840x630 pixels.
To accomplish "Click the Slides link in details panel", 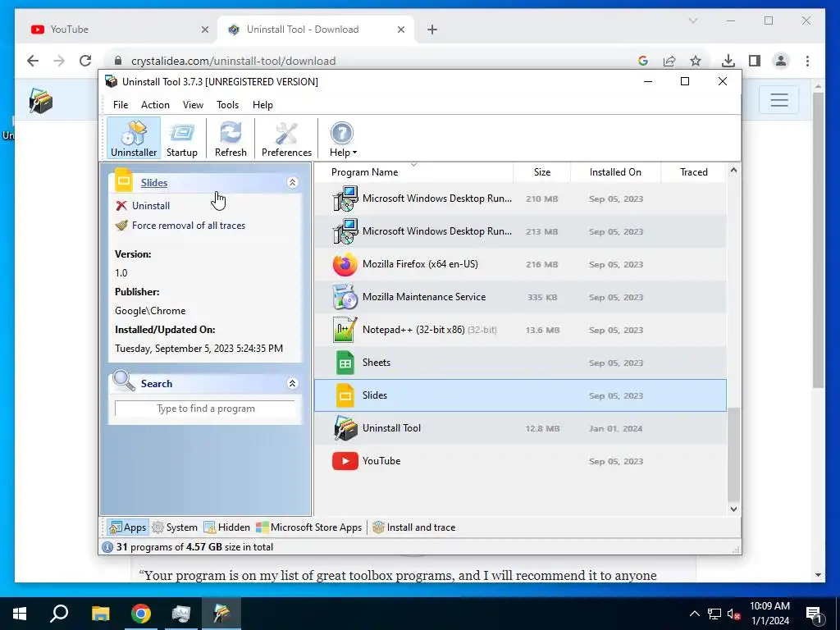I will click(154, 183).
